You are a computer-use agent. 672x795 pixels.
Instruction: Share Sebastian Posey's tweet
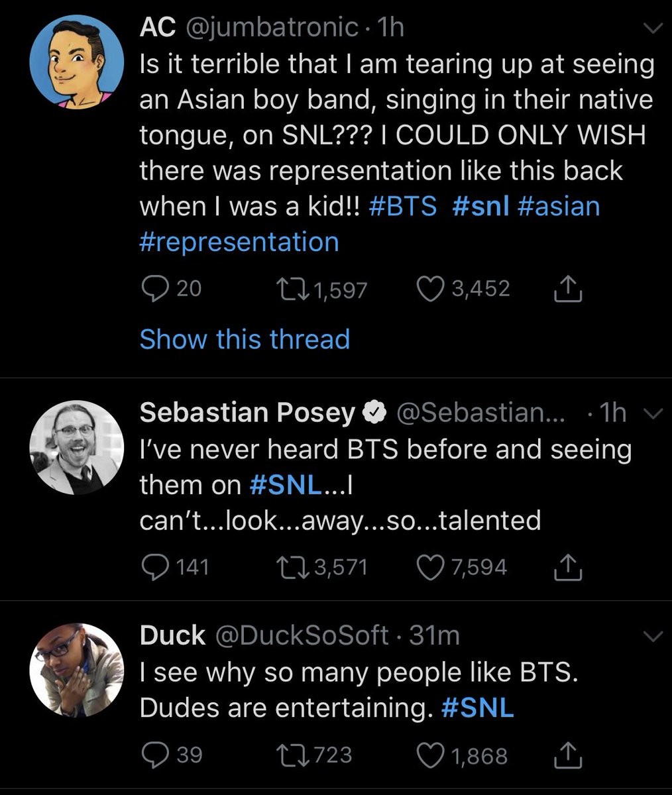pos(568,567)
